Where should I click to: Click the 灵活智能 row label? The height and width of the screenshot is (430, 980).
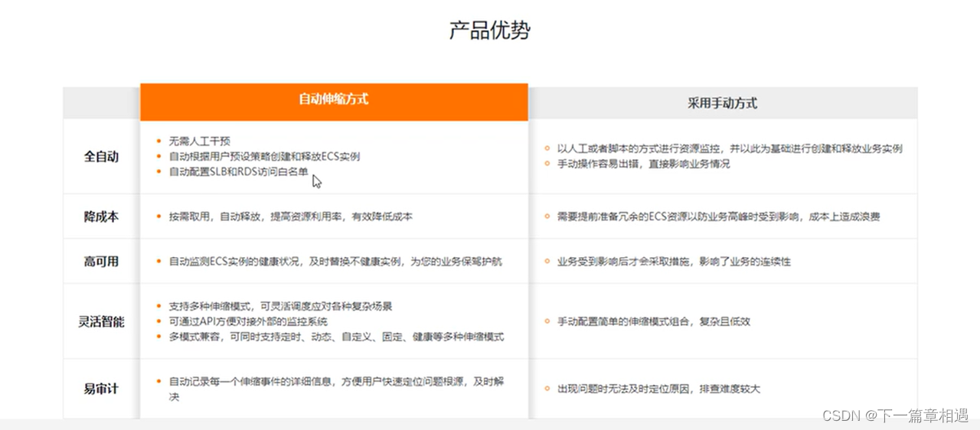[x=101, y=321]
